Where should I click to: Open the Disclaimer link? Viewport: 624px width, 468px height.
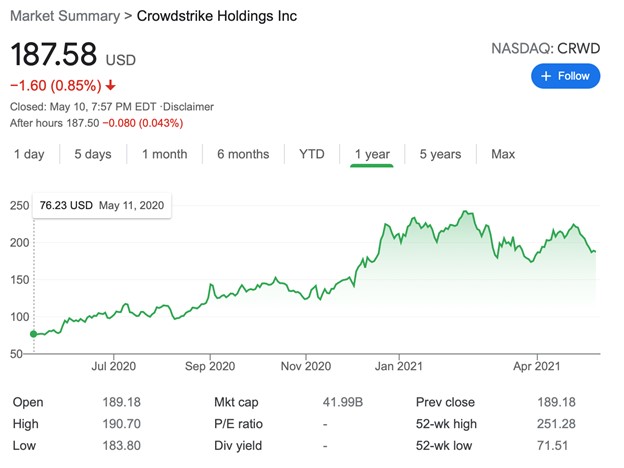[187, 107]
